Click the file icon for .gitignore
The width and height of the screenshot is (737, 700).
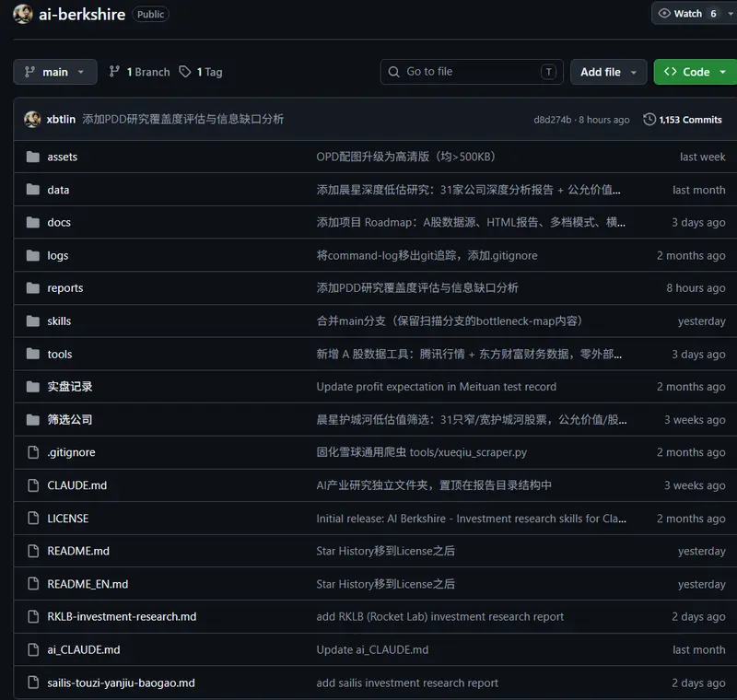tap(33, 452)
